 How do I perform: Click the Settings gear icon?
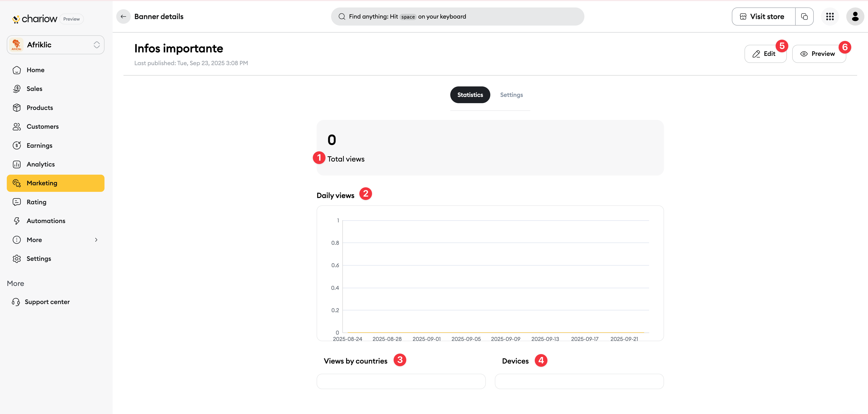coord(17,259)
